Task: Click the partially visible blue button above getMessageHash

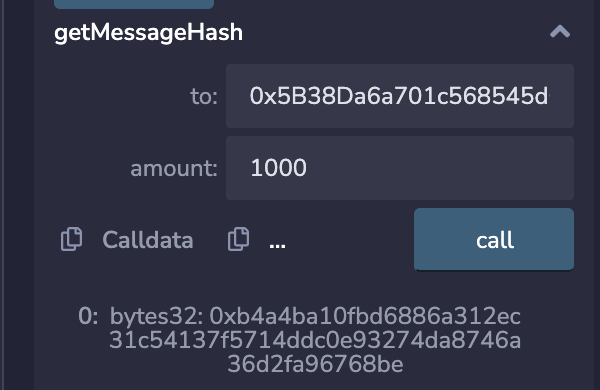Action: pos(134,4)
